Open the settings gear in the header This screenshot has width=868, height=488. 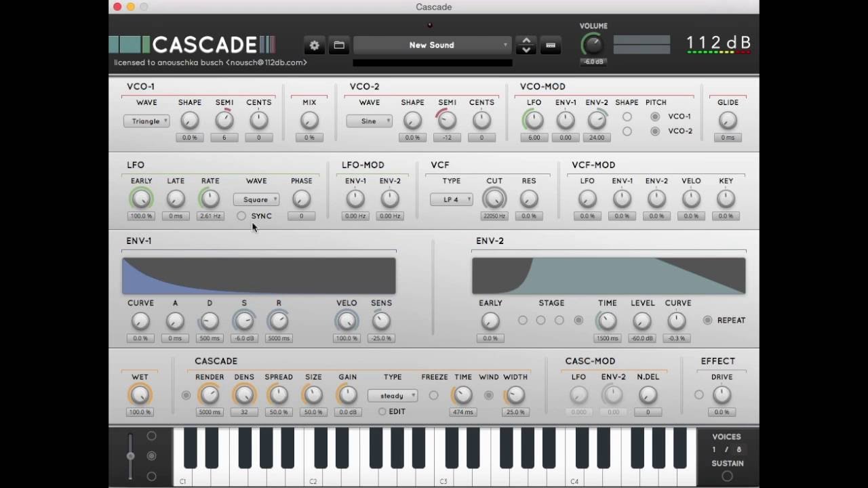[x=314, y=45]
